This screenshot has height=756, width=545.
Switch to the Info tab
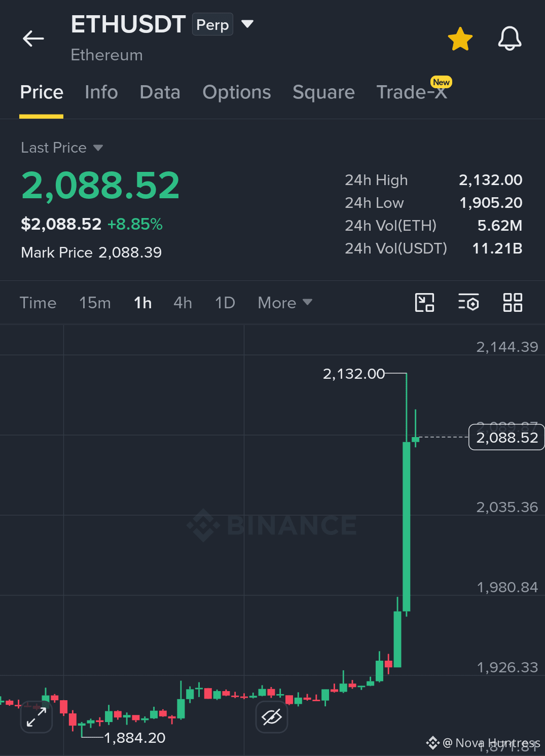click(101, 92)
